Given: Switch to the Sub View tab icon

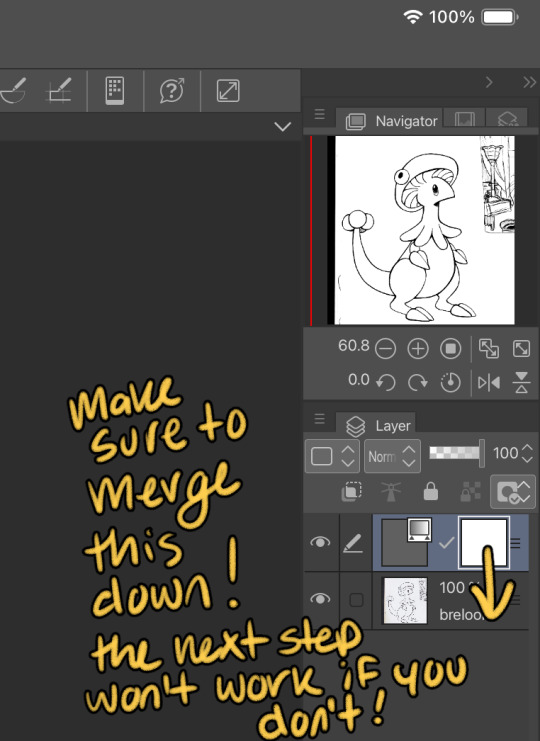Looking at the screenshot, I should tap(464, 119).
